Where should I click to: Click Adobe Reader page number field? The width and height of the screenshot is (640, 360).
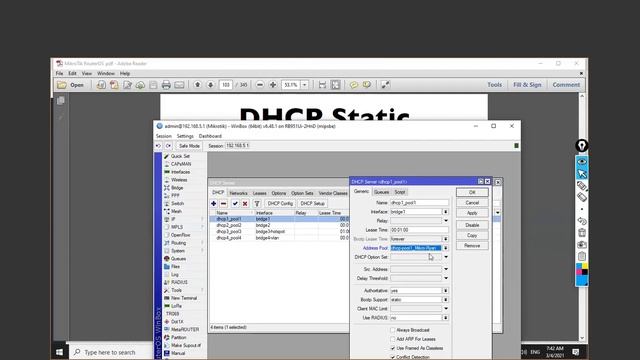pos(226,85)
